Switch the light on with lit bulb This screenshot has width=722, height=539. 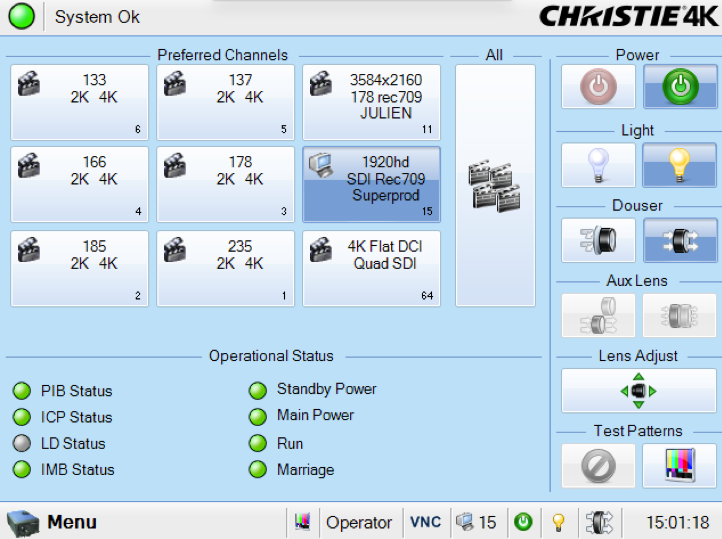tap(680, 165)
